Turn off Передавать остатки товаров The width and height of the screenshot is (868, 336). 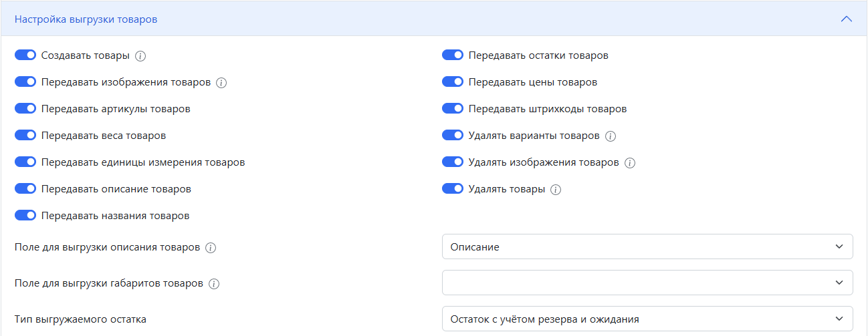click(x=453, y=55)
